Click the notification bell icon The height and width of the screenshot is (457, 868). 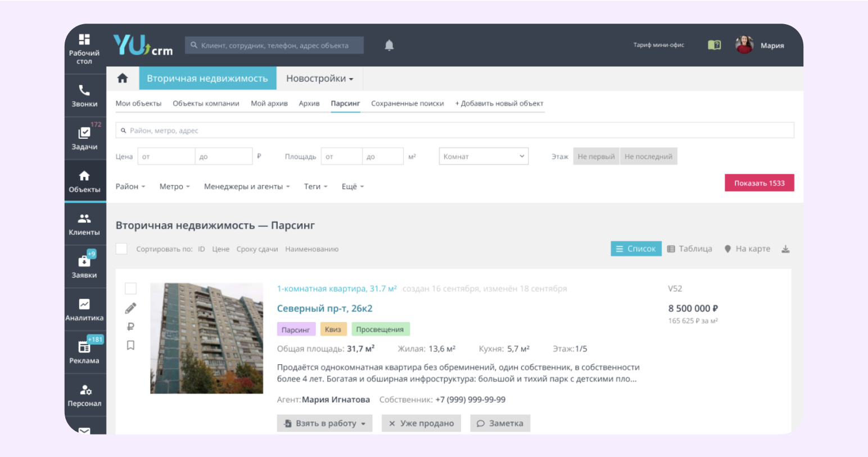[x=389, y=46]
